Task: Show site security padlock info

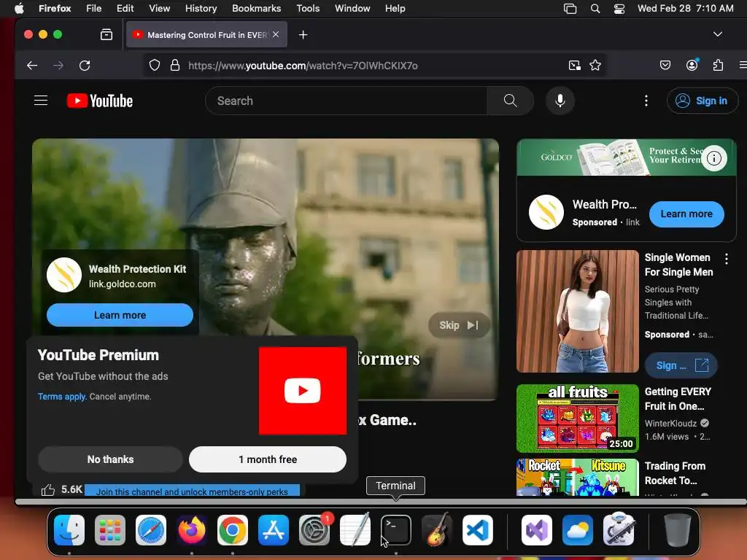Action: tap(175, 65)
